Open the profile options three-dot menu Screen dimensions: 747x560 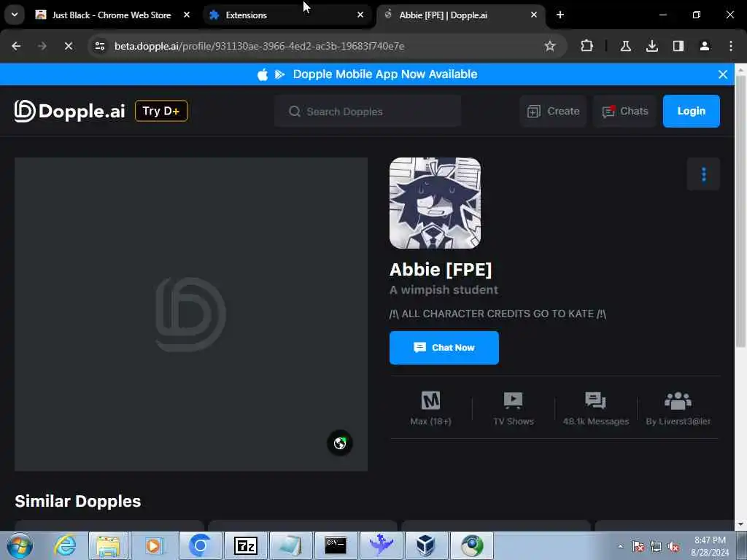tap(704, 174)
